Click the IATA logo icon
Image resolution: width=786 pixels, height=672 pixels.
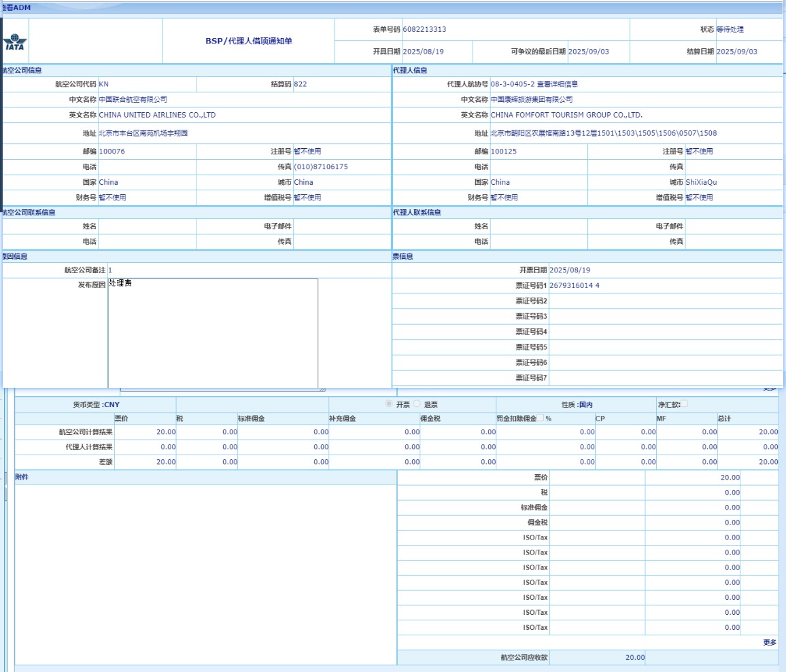pos(14,42)
